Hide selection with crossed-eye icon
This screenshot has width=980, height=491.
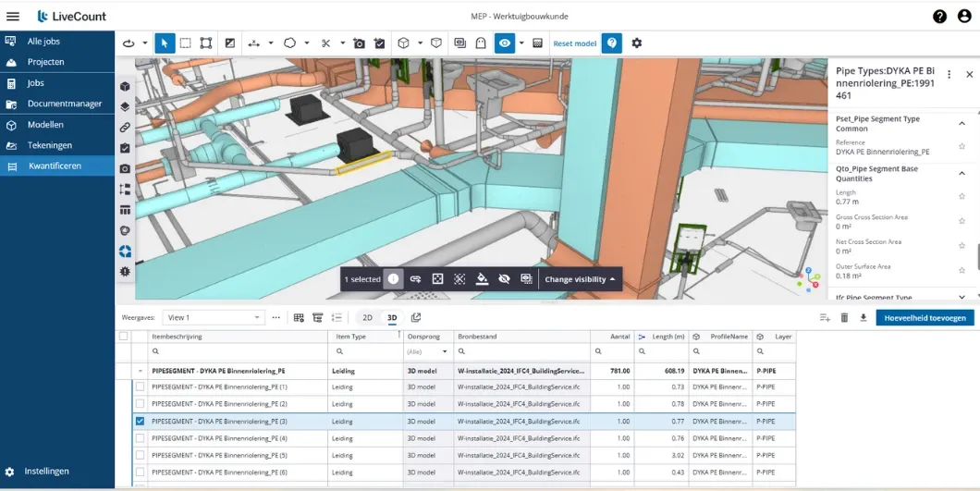click(x=504, y=279)
